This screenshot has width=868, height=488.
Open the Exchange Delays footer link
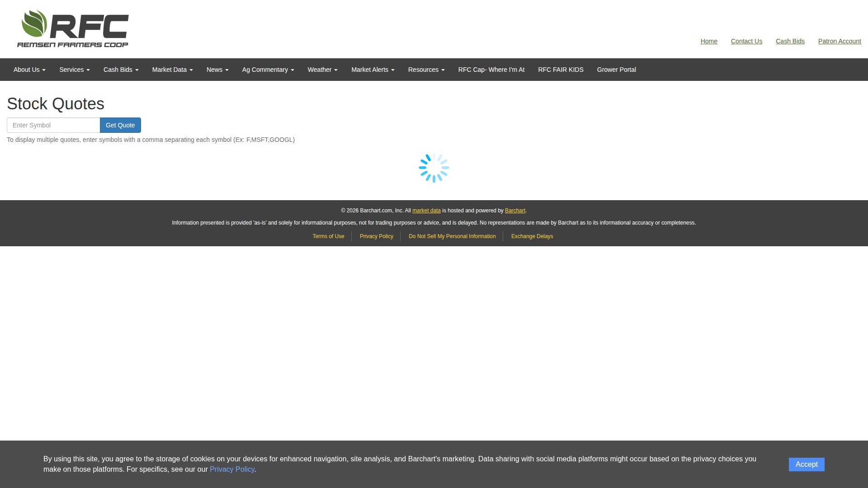pyautogui.click(x=532, y=236)
